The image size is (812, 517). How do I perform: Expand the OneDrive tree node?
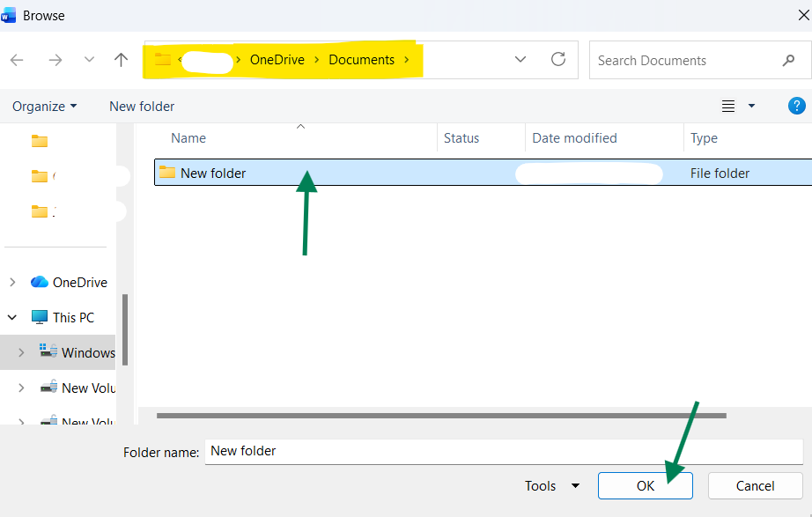click(x=12, y=283)
